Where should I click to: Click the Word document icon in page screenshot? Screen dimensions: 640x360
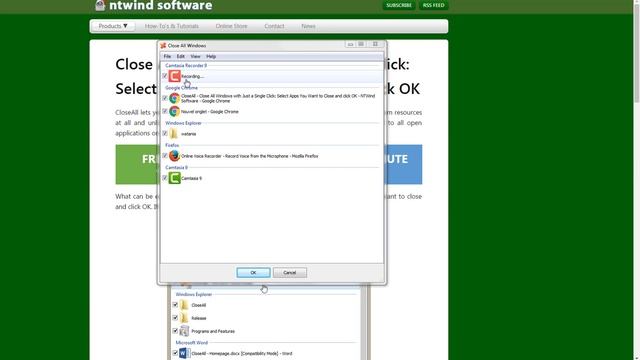184,353
